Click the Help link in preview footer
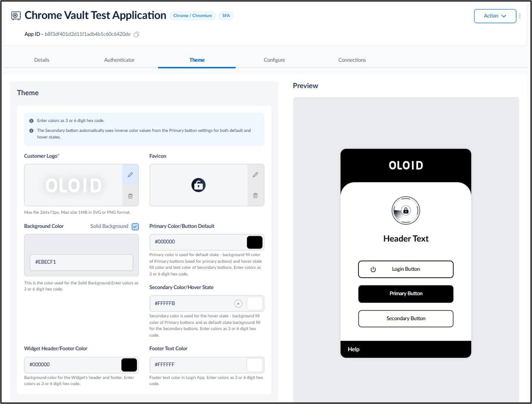This screenshot has width=532, height=404. coord(353,349)
